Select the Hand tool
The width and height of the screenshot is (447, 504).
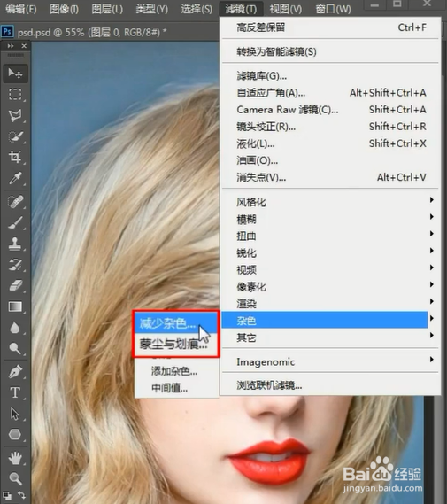pyautogui.click(x=15, y=458)
